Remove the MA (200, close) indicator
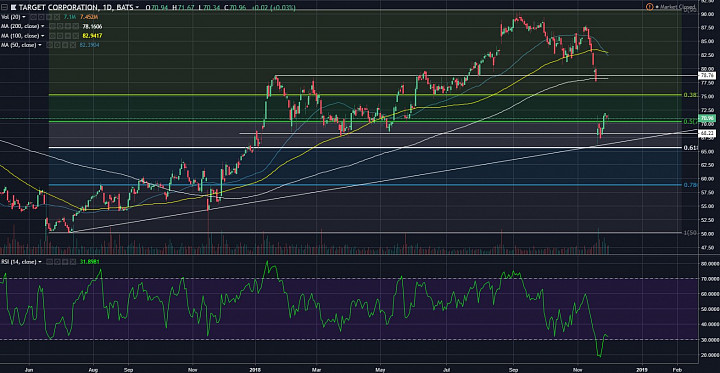The image size is (720, 373). 75,27
